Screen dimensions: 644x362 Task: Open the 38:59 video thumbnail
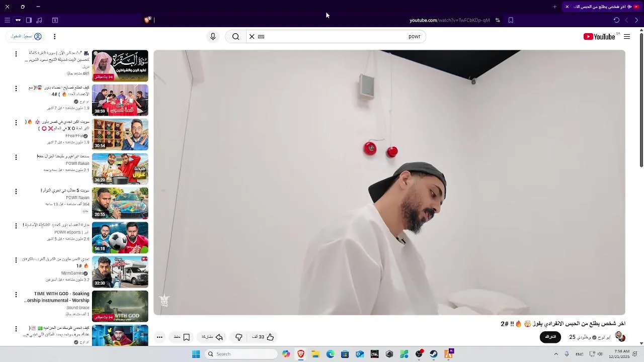[x=120, y=100]
